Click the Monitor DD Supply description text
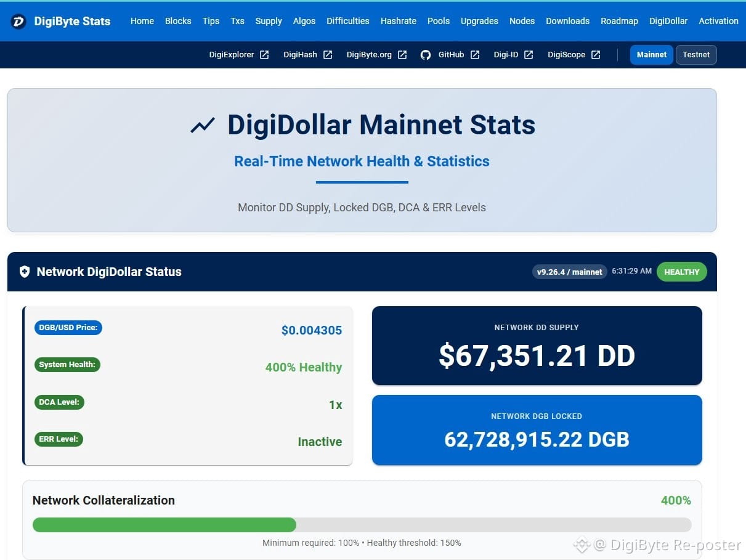 click(x=362, y=208)
